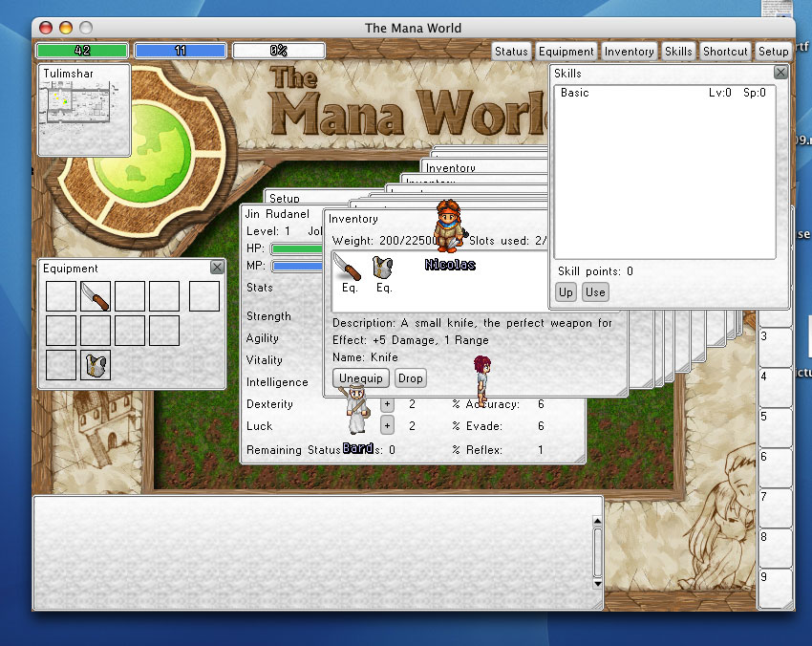This screenshot has height=646, width=812.
Task: Click the Drop button in Inventory
Action: pos(410,378)
